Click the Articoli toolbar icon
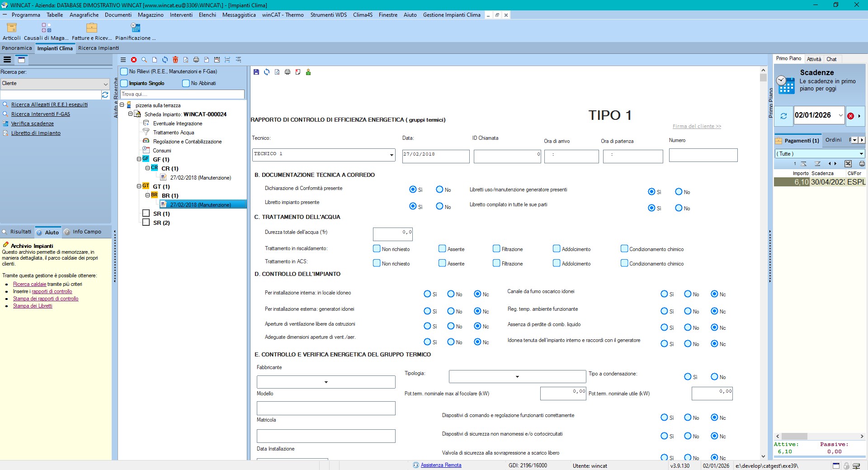The width and height of the screenshot is (868, 470). pyautogui.click(x=12, y=28)
